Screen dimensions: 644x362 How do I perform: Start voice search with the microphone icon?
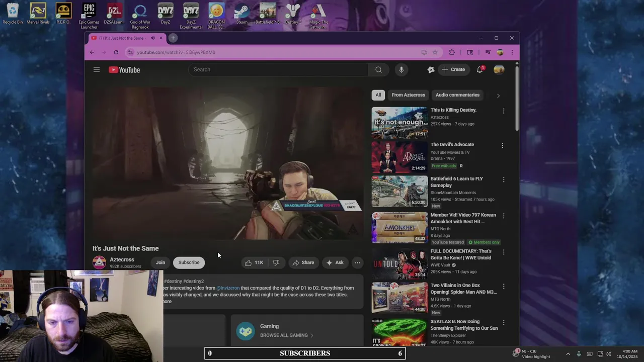401,70
